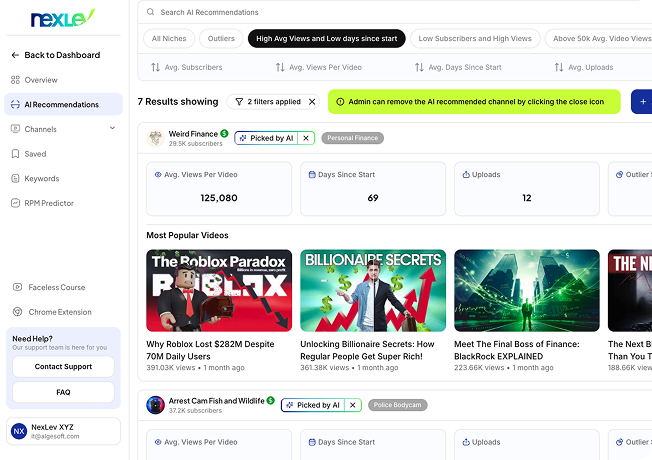Viewport: 652px width, 460px height.
Task: Click the info icon in the admin notice
Action: [x=340, y=102]
